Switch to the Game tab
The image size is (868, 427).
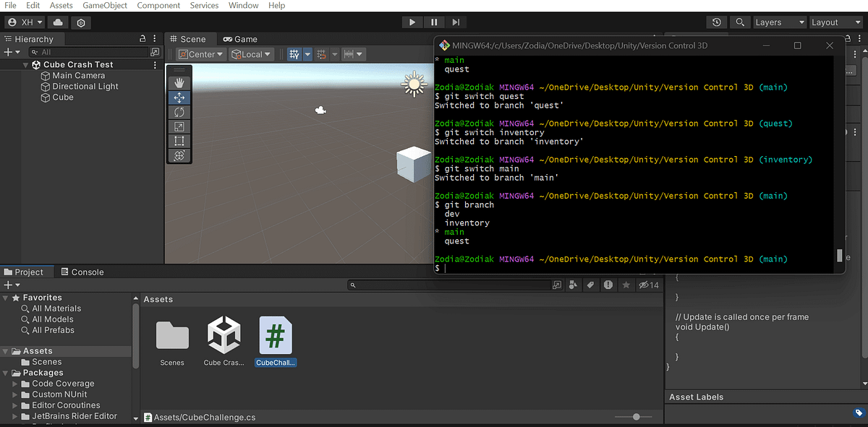pos(240,39)
